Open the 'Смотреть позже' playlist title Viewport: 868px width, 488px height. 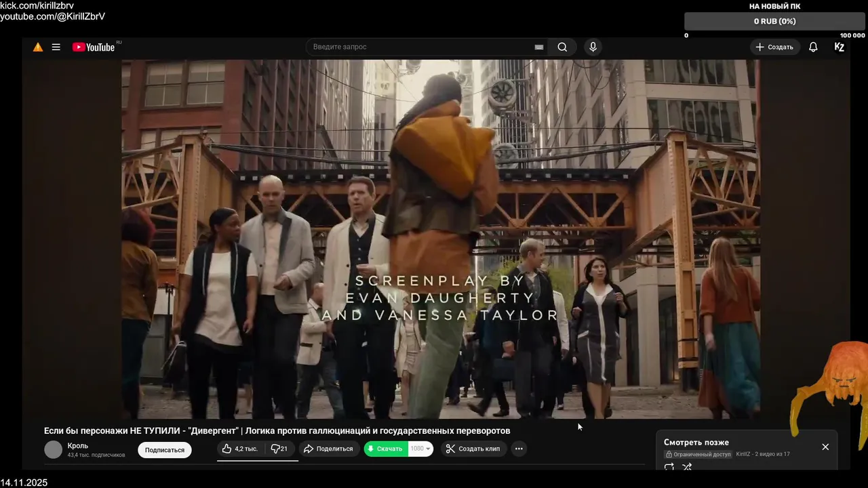pos(696,443)
